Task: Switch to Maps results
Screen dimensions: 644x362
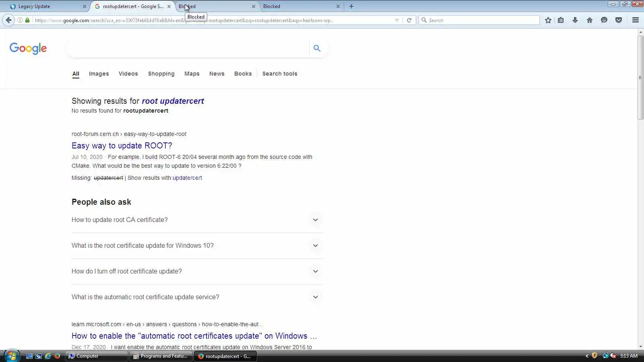Action: point(192,74)
